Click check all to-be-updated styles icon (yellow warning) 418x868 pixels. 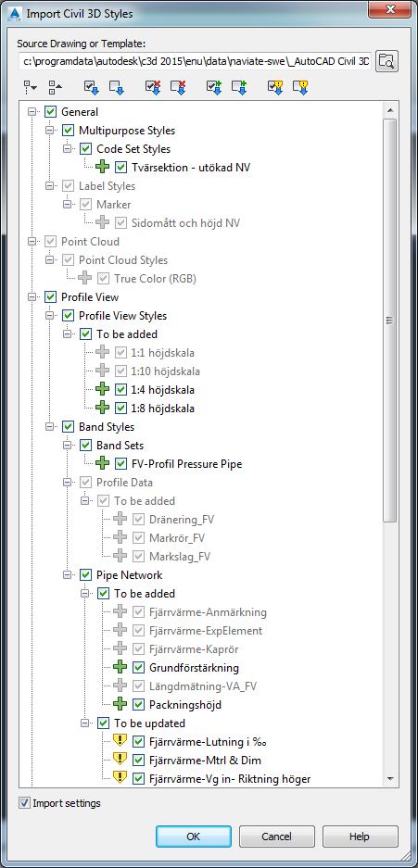pyautogui.click(x=275, y=86)
